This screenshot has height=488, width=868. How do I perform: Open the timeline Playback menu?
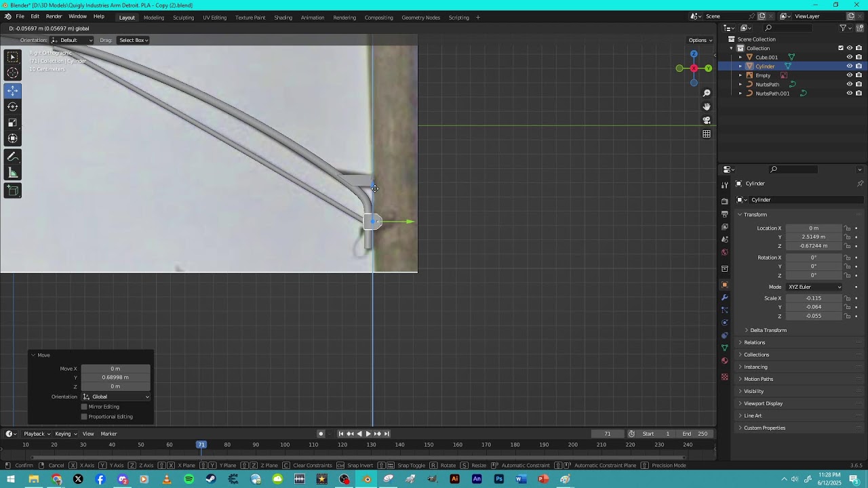pos(37,434)
